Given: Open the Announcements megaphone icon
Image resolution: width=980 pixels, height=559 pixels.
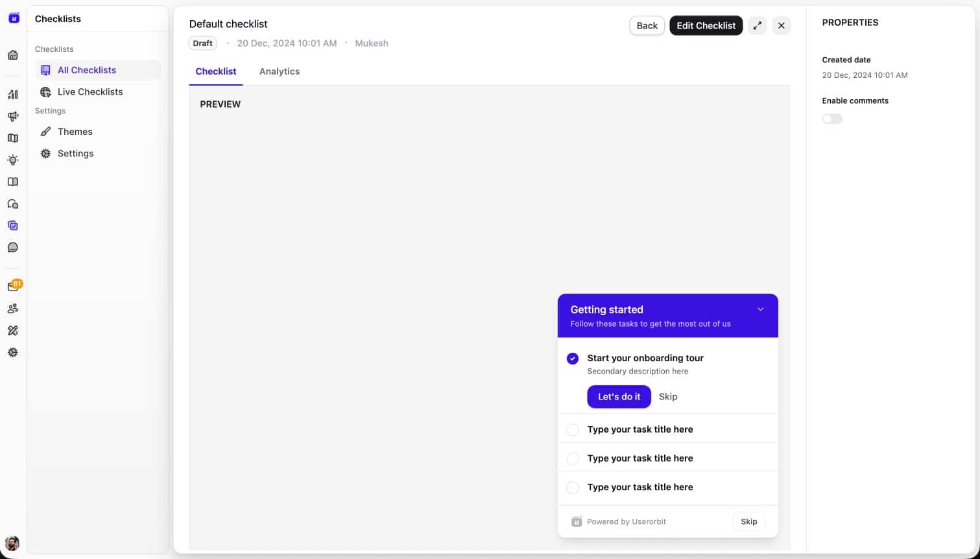Looking at the screenshot, I should pos(13,117).
